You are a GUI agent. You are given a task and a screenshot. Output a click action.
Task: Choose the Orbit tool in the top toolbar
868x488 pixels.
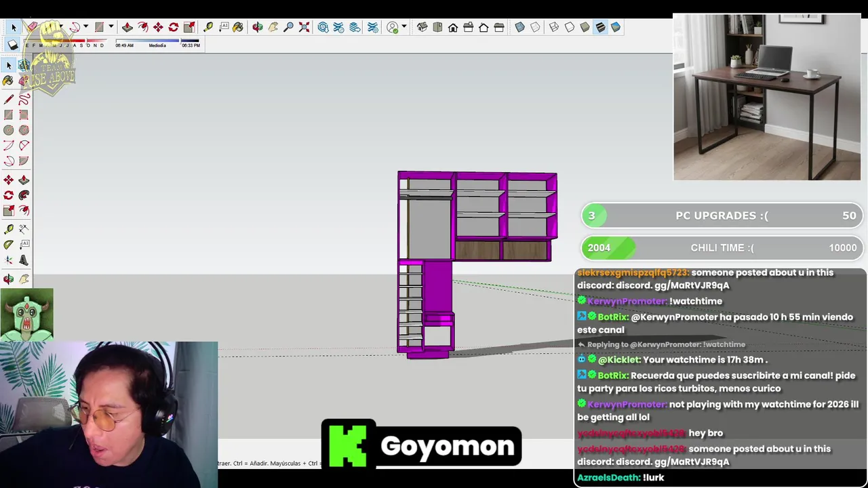point(258,27)
